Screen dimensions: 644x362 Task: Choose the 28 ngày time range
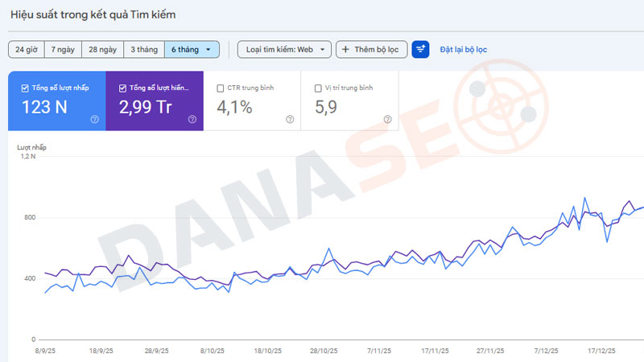[x=103, y=50]
